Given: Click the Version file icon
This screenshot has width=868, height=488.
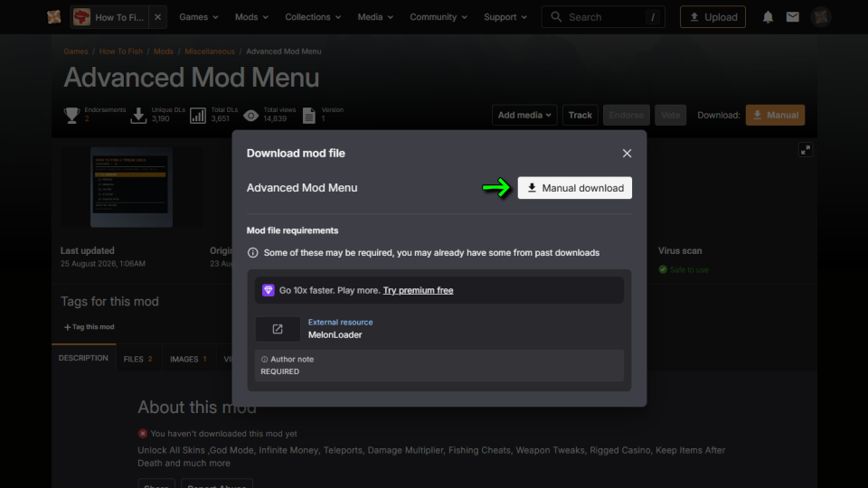Looking at the screenshot, I should click(309, 115).
